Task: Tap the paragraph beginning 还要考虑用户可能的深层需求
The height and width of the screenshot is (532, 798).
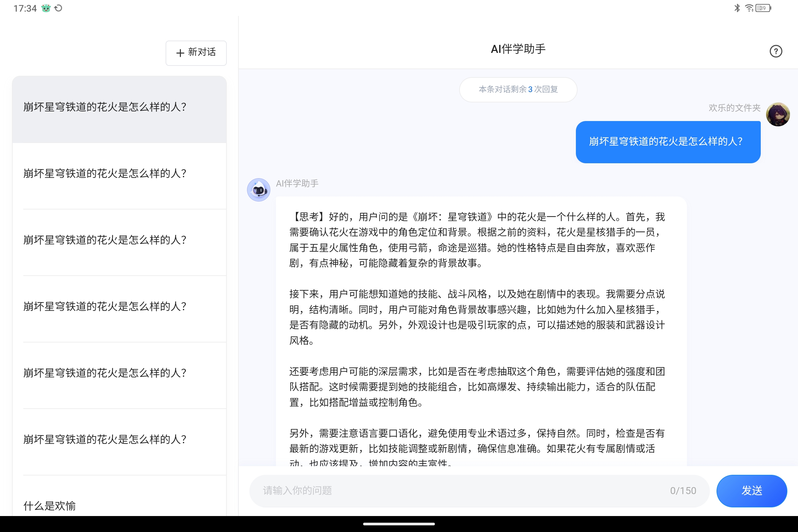Action: coord(477,387)
